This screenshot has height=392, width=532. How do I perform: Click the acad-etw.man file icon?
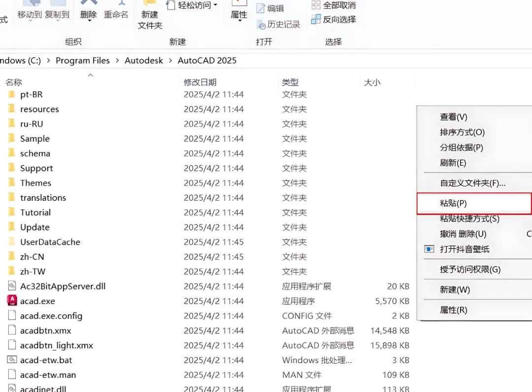12,374
